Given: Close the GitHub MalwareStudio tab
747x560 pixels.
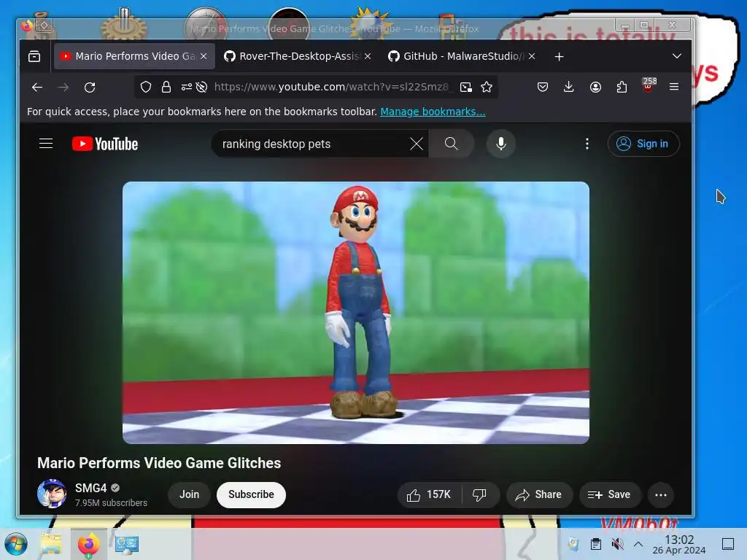Looking at the screenshot, I should (x=532, y=57).
